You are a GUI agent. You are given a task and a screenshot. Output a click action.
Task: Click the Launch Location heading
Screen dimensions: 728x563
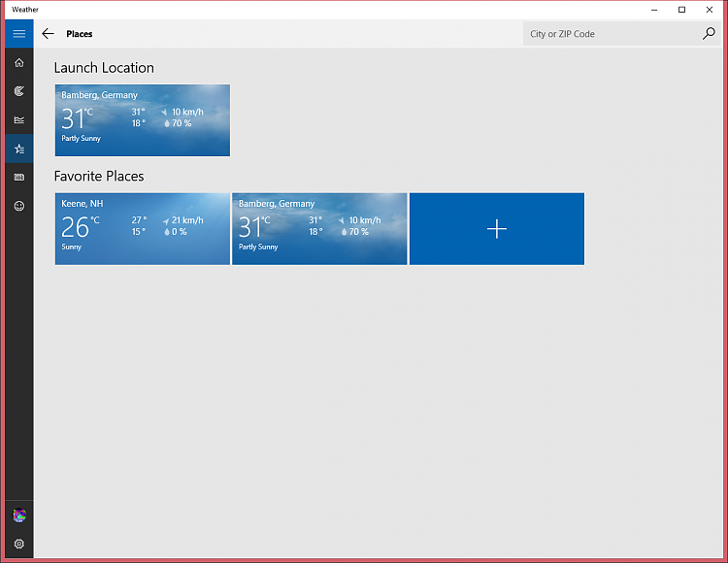(104, 68)
